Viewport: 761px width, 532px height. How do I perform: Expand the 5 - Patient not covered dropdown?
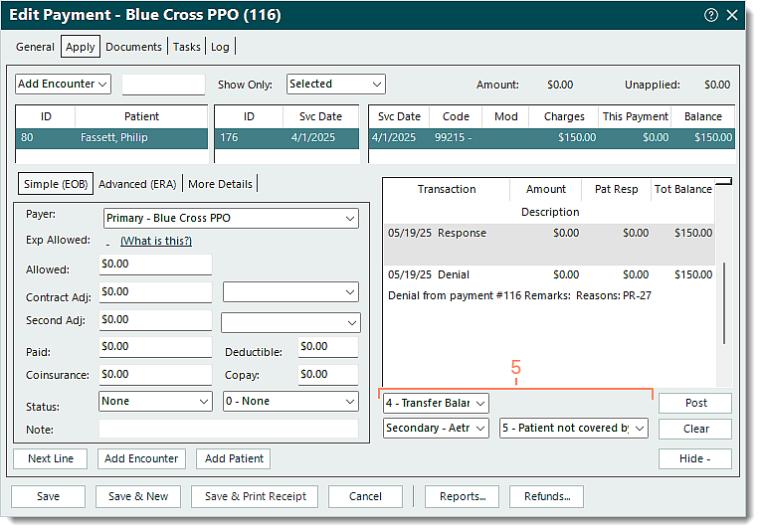(574, 429)
